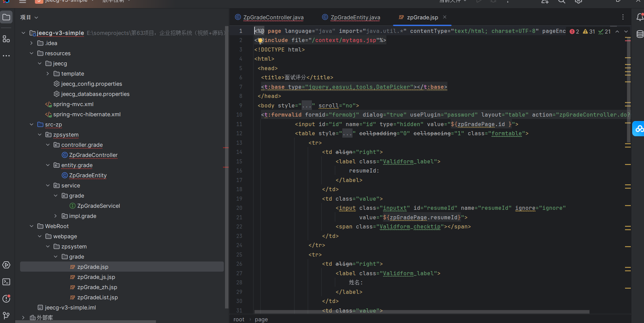Open the main hamburger menu
This screenshot has width=644, height=323.
pos(23,2)
